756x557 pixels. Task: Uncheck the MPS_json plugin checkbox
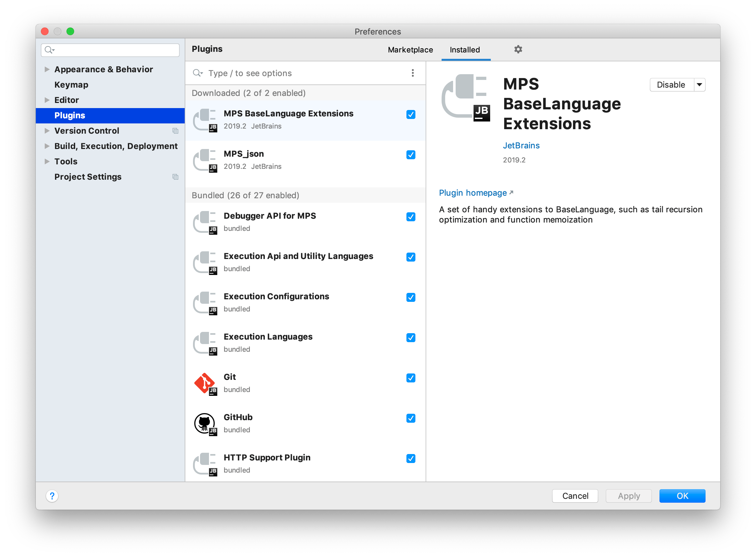tap(411, 155)
